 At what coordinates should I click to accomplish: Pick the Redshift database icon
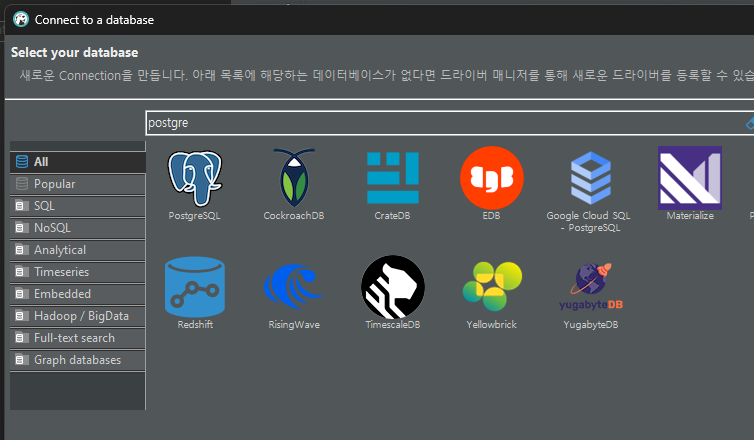click(195, 287)
